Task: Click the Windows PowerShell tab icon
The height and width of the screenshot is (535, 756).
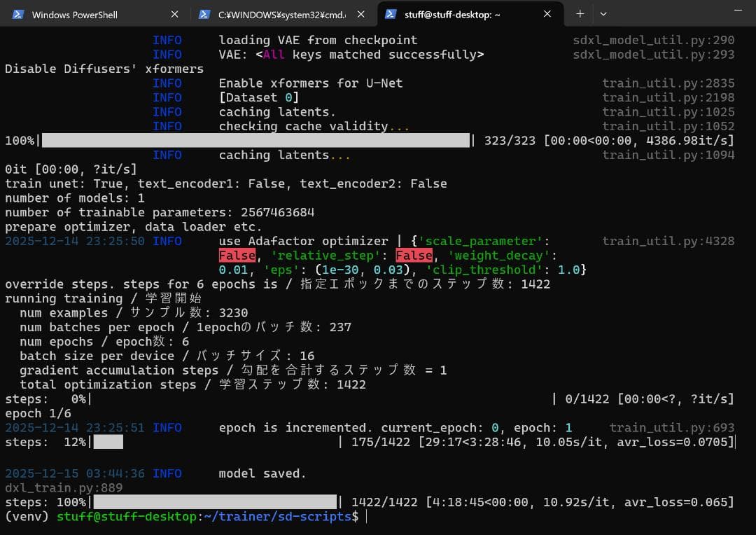Action: pos(19,14)
